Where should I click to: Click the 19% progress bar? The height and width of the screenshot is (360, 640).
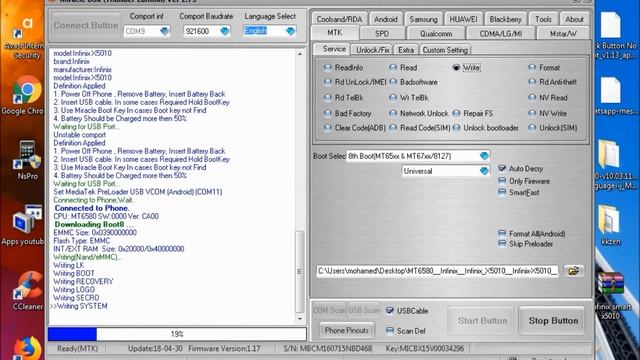click(x=177, y=334)
